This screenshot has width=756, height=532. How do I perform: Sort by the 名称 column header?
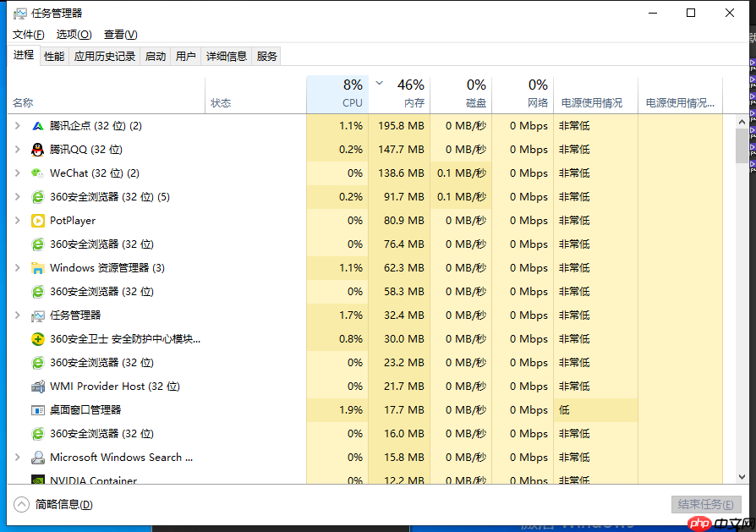106,94
